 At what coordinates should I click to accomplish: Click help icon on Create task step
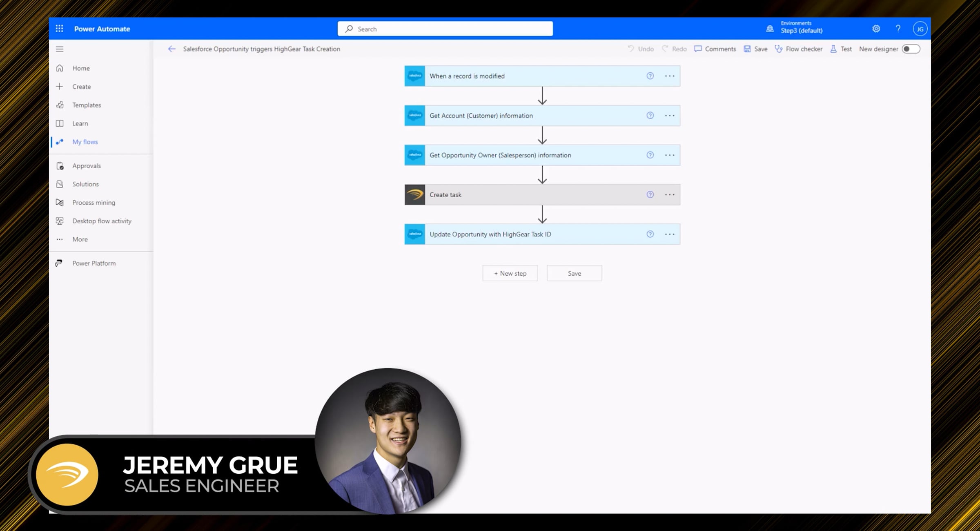pyautogui.click(x=650, y=195)
